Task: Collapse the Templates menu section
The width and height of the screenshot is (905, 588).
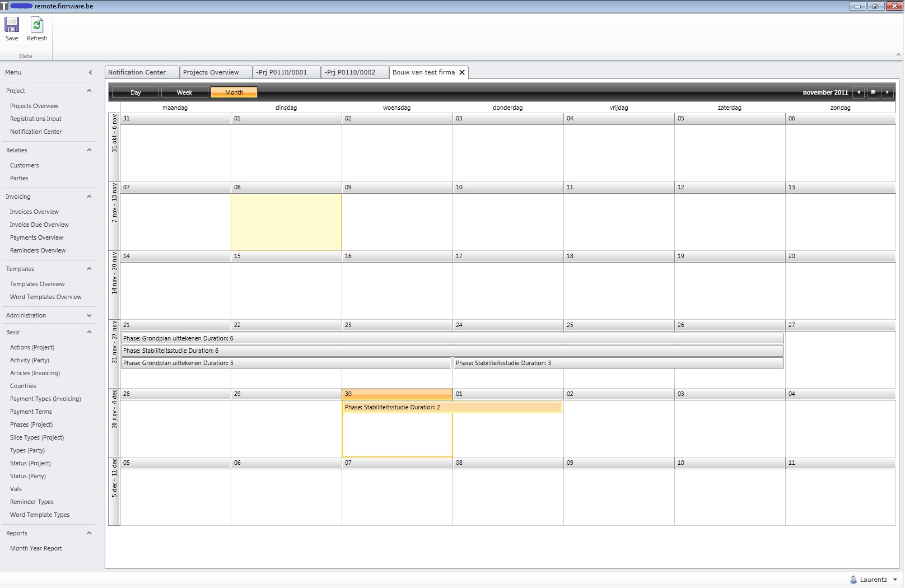Action: tap(89, 269)
